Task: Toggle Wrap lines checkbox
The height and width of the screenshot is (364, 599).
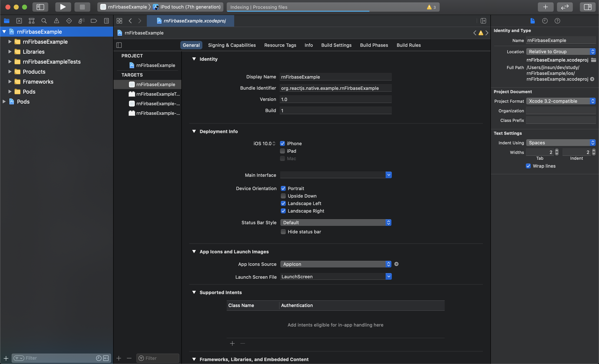Action: pyautogui.click(x=528, y=166)
